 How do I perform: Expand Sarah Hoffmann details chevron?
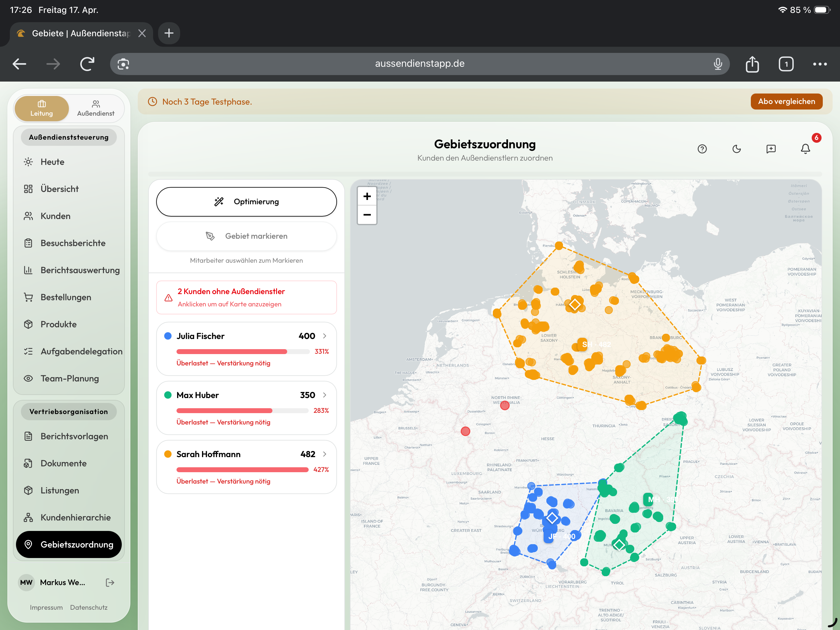pos(325,454)
